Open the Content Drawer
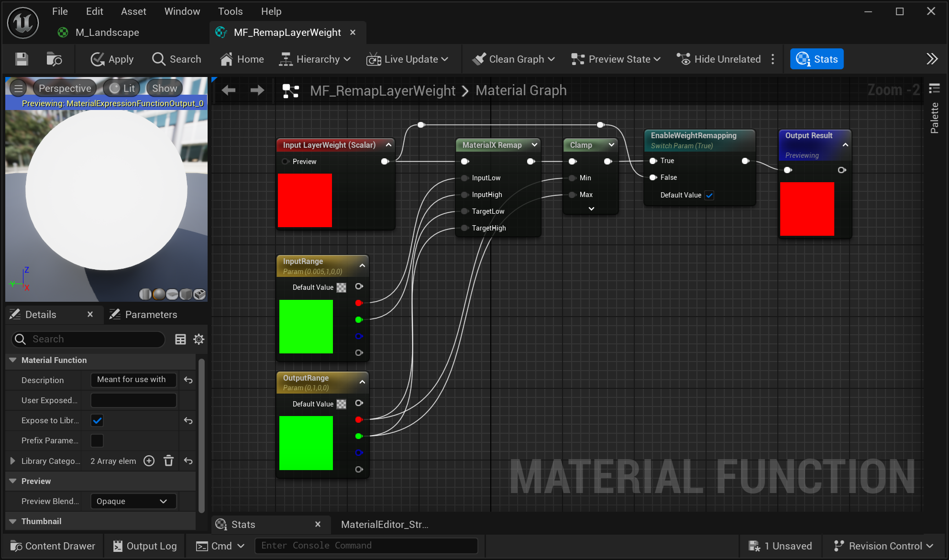 53,546
